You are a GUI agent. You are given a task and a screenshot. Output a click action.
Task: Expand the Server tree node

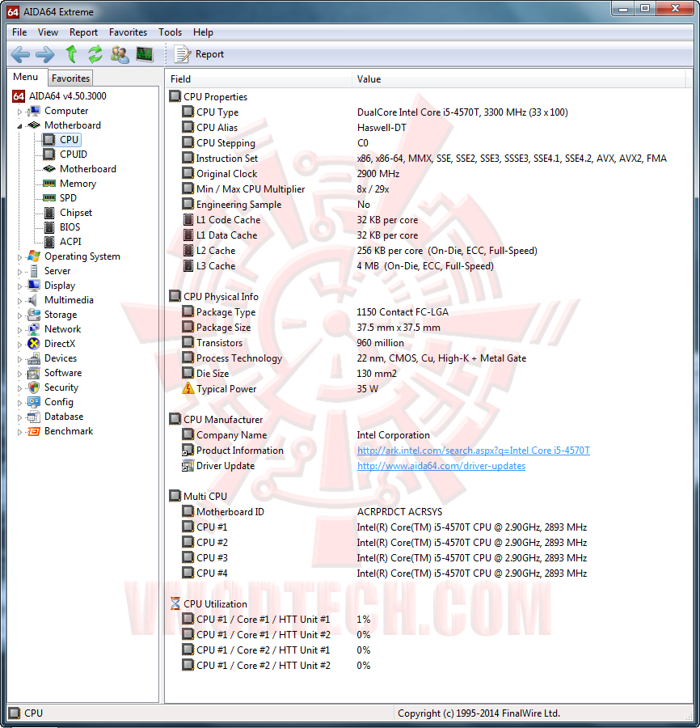(x=19, y=272)
